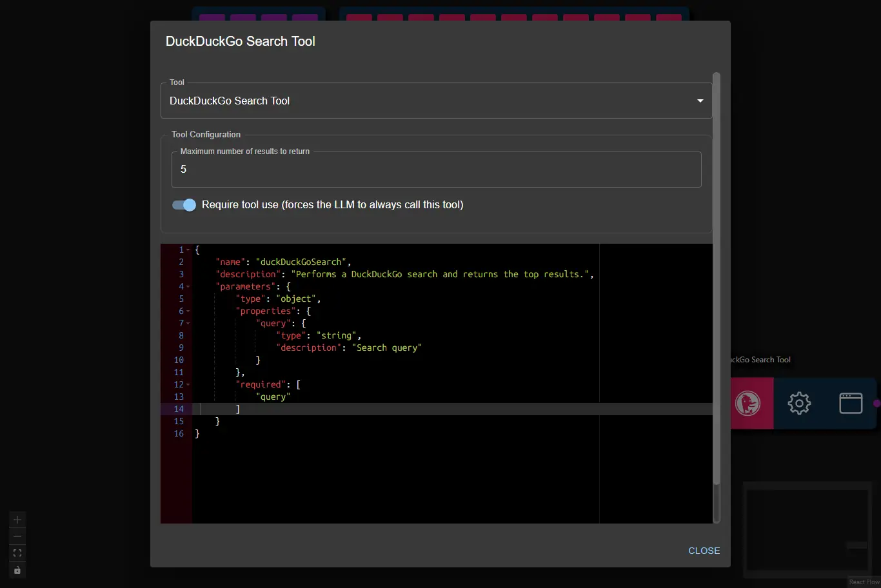Collapse the parameters object on line 4
Screen dimensions: 881x588
click(x=188, y=286)
